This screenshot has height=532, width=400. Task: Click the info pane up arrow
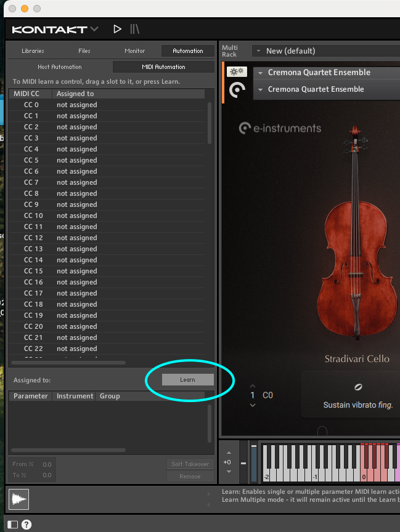point(209,494)
